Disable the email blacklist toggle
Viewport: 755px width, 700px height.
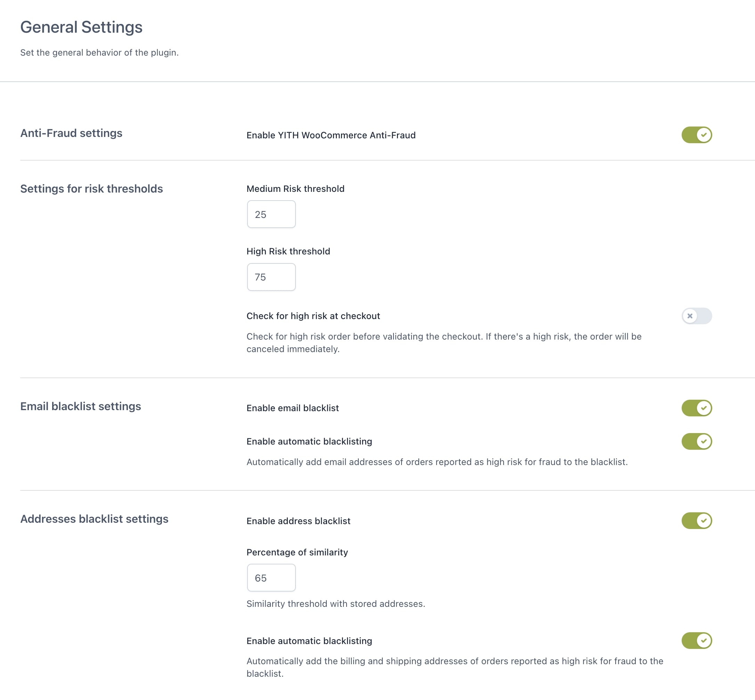click(x=696, y=408)
